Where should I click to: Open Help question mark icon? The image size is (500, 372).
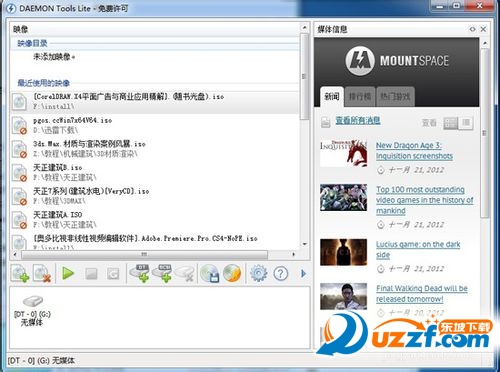(280, 273)
